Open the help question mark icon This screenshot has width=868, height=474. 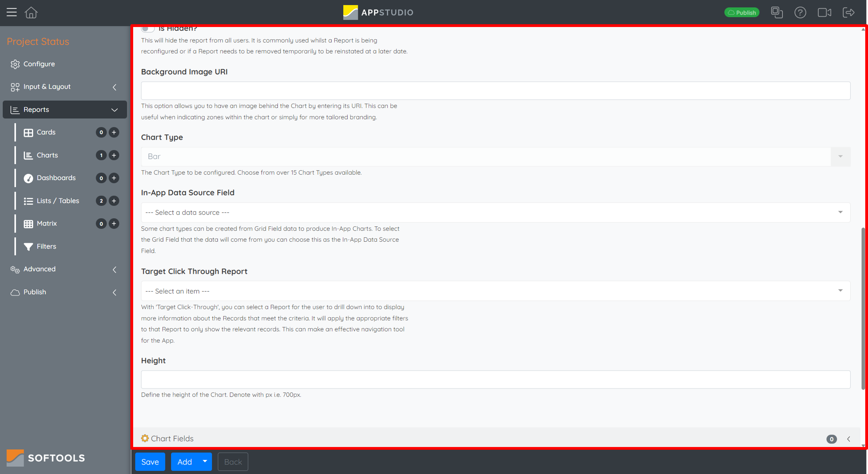[800, 12]
